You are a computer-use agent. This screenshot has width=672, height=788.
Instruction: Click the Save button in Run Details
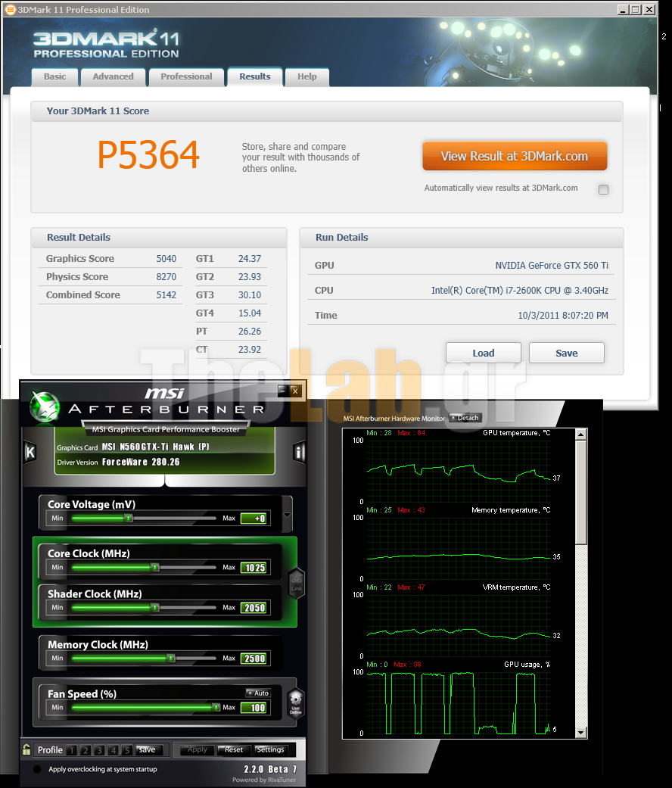[x=567, y=354]
